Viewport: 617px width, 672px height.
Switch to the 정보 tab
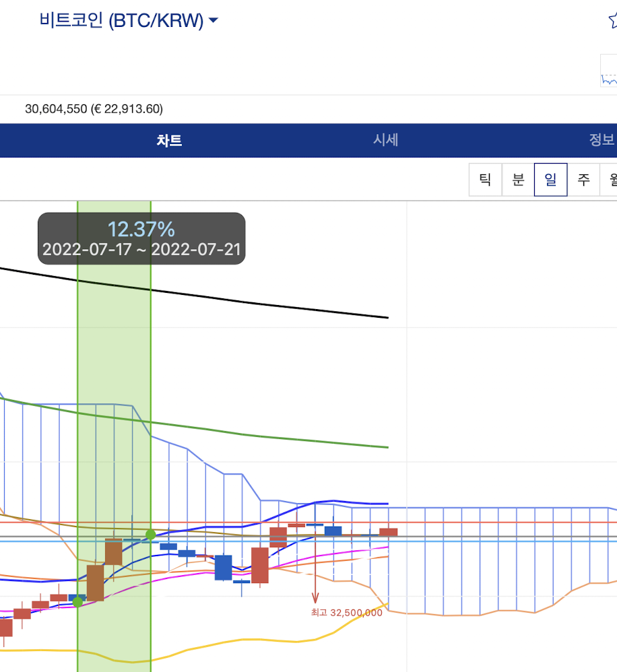tap(602, 139)
